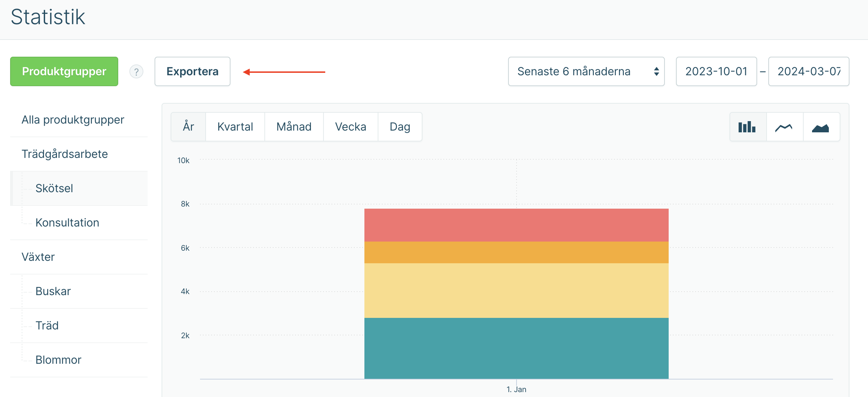This screenshot has width=868, height=397.
Task: Switch to area chart view
Action: [x=821, y=127]
